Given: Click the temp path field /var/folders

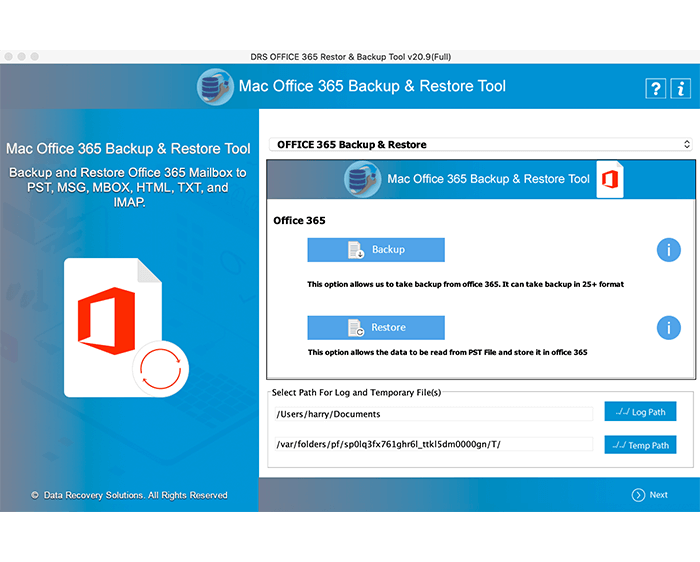Looking at the screenshot, I should [x=434, y=444].
